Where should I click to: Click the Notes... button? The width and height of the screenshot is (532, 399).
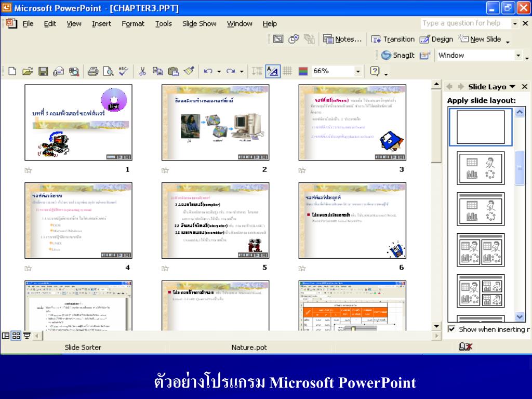(342, 39)
